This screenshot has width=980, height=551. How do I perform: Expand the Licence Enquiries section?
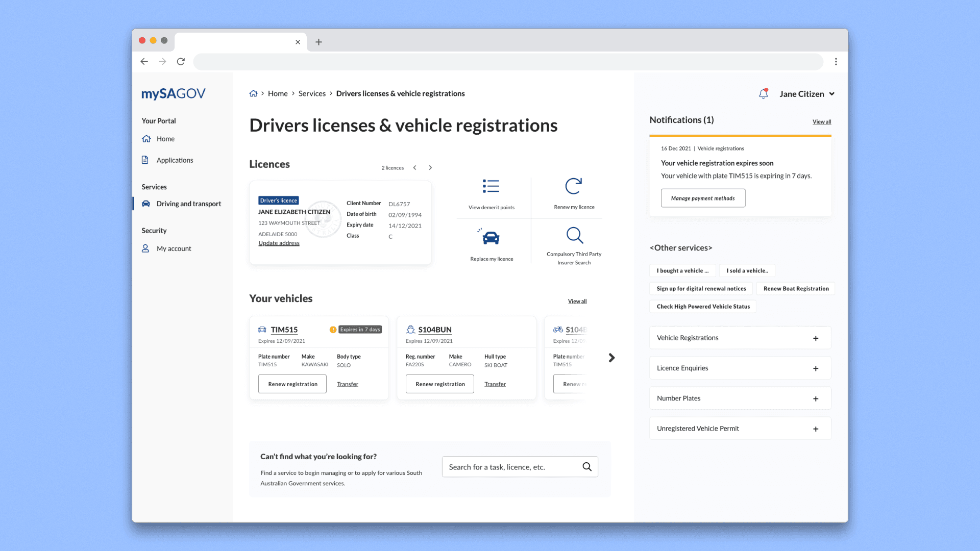[815, 368]
